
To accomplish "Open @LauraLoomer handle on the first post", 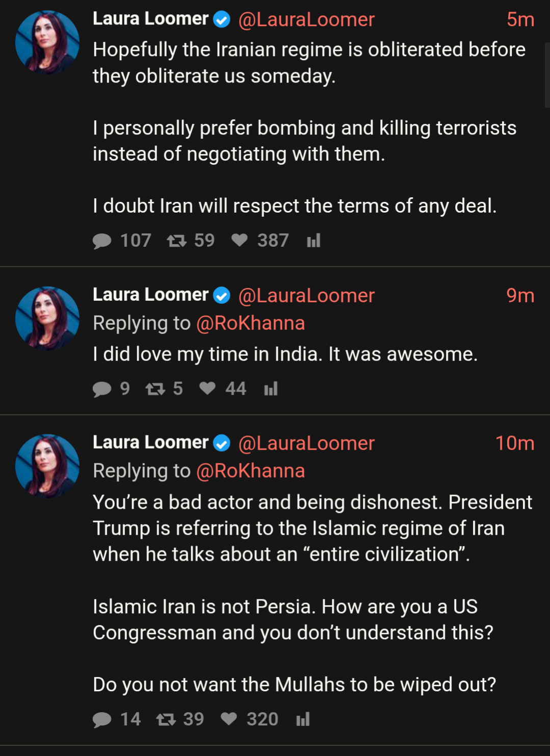I will (306, 20).
